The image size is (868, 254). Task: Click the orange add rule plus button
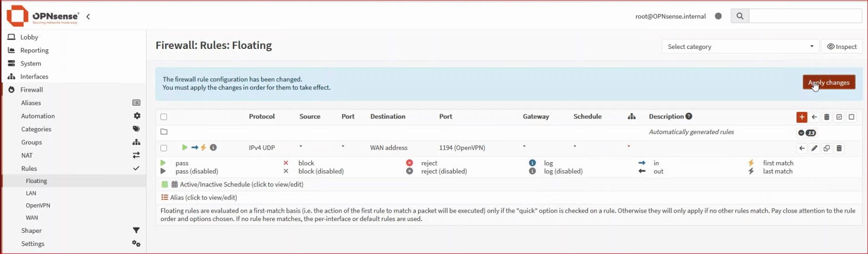coord(802,117)
